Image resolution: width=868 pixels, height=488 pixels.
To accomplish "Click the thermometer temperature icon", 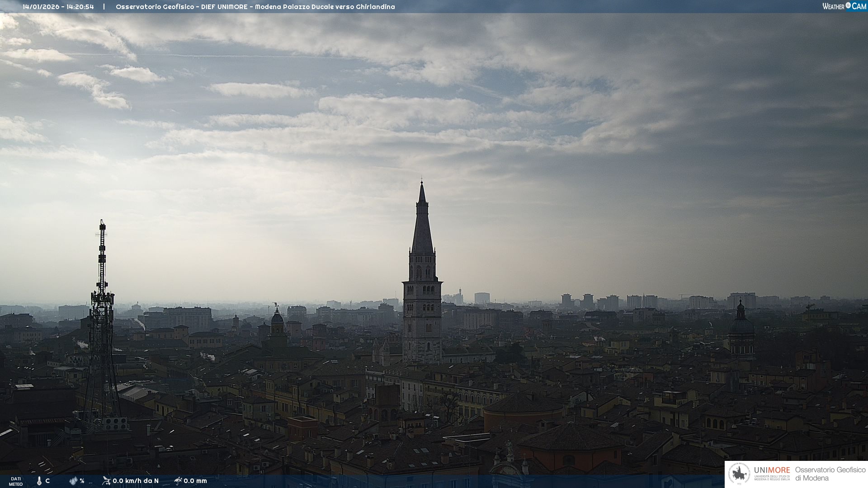I will (x=39, y=481).
